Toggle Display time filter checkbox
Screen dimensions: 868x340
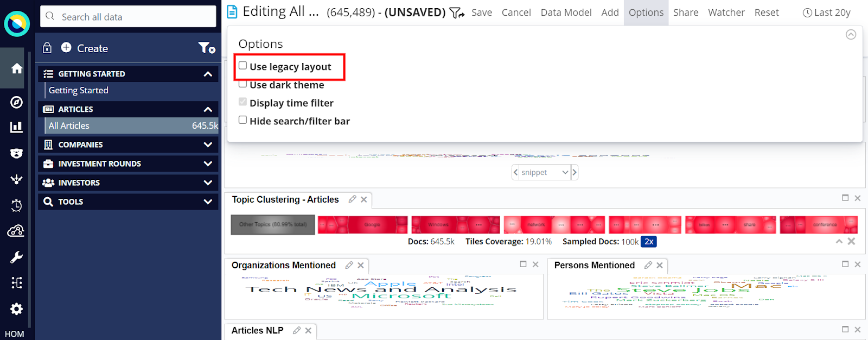243,102
